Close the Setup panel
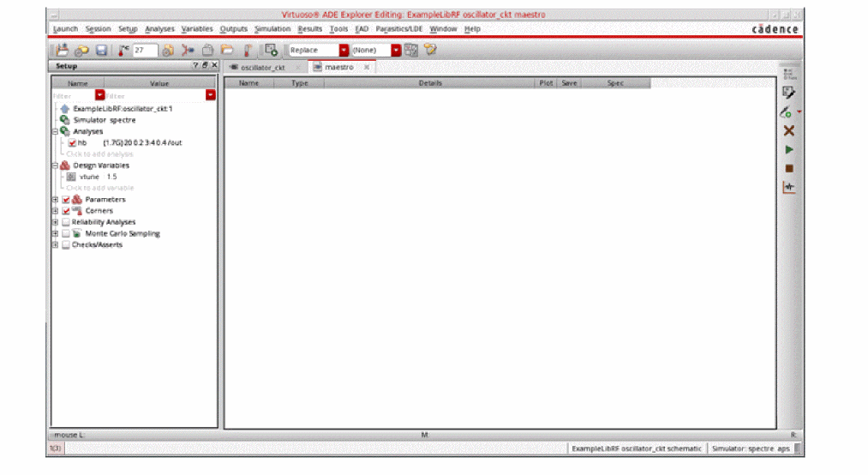868x475 pixels. 214,65
